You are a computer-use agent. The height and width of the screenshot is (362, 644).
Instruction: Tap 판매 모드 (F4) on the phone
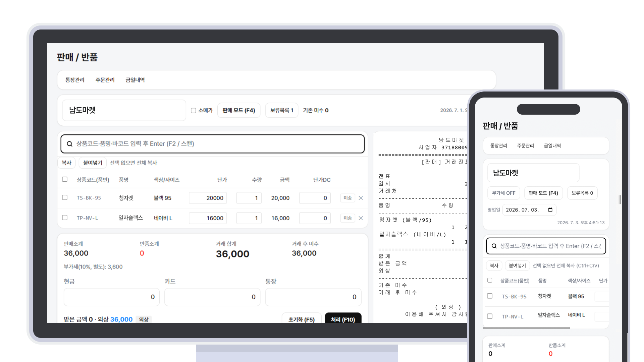tap(543, 193)
